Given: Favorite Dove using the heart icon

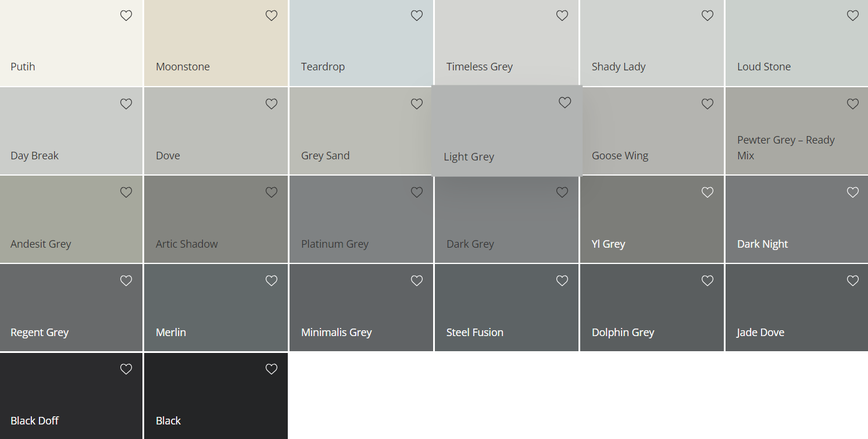Looking at the screenshot, I should pos(272,104).
